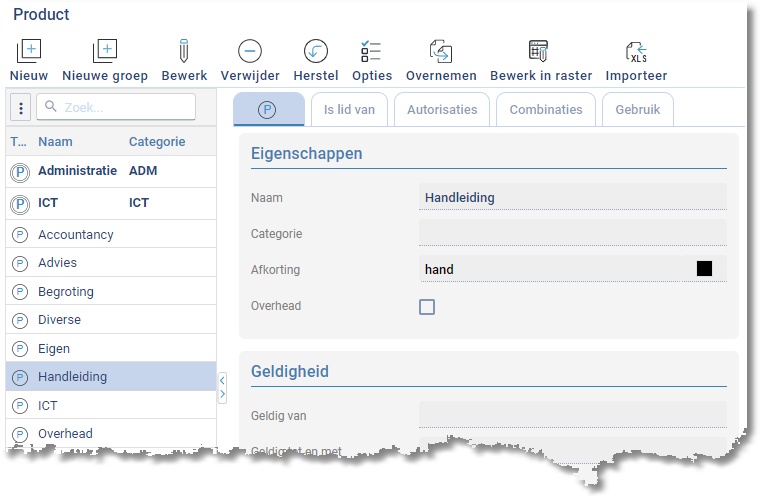Click the Nieuw toolbar icon
This screenshot has height=500, width=761.
(x=28, y=52)
